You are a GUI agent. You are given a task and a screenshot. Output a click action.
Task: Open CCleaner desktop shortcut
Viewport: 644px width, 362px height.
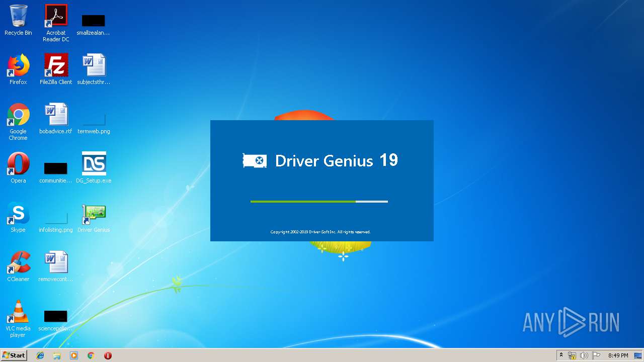coord(18,266)
